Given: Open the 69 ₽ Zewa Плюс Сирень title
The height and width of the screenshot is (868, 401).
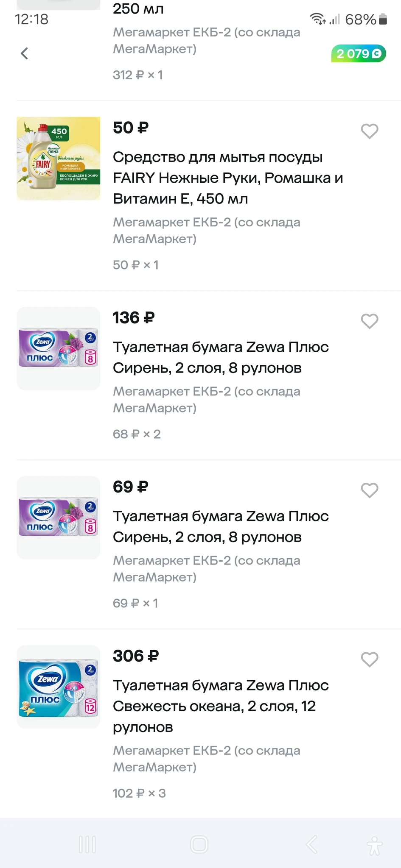Looking at the screenshot, I should pyautogui.click(x=221, y=526).
